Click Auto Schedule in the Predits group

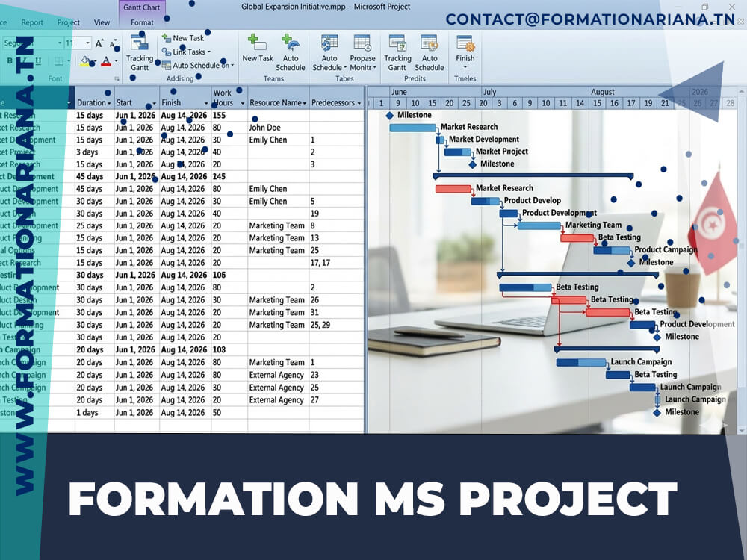pos(430,53)
